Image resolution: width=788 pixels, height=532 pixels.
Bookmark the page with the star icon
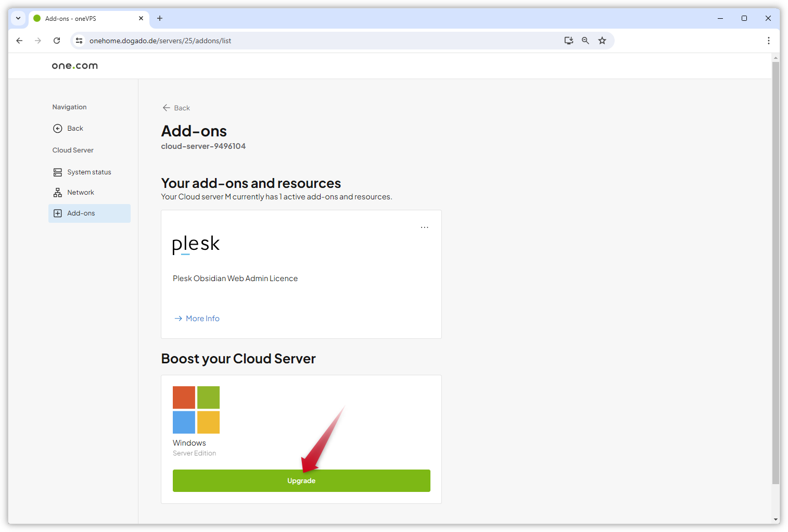602,40
